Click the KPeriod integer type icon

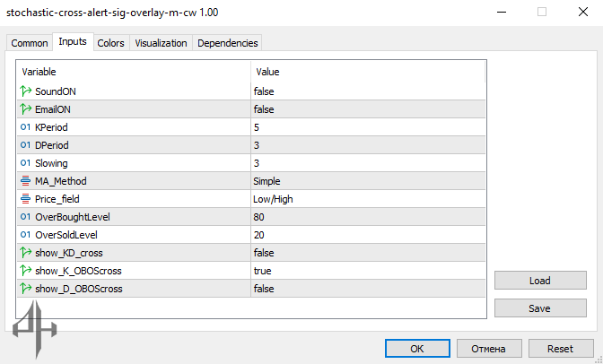pos(25,127)
